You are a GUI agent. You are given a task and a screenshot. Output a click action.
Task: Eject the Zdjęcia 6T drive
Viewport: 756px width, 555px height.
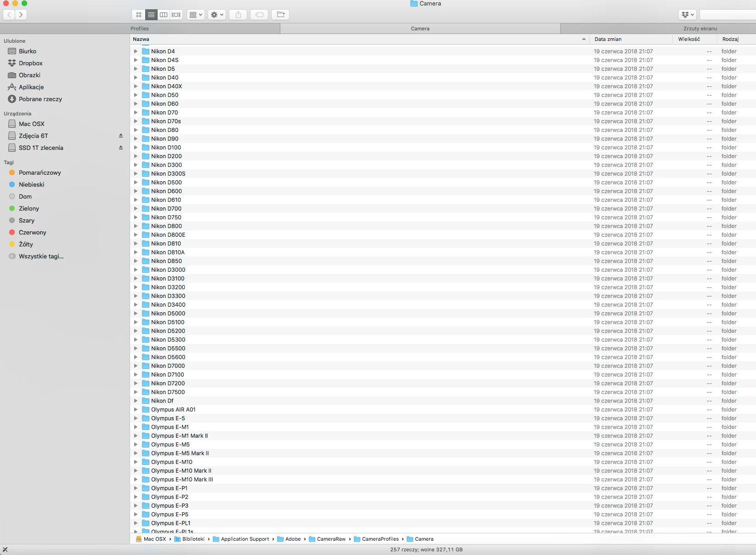121,136
